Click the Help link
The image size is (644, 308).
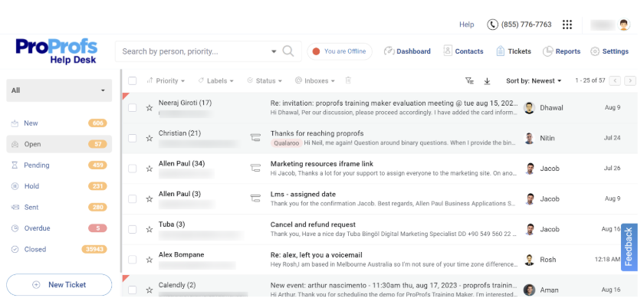(467, 25)
